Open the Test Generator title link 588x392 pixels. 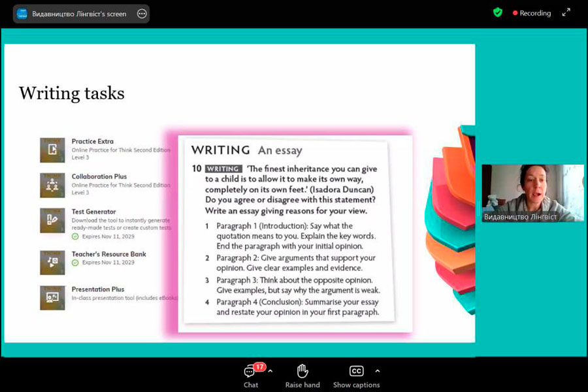[93, 212]
